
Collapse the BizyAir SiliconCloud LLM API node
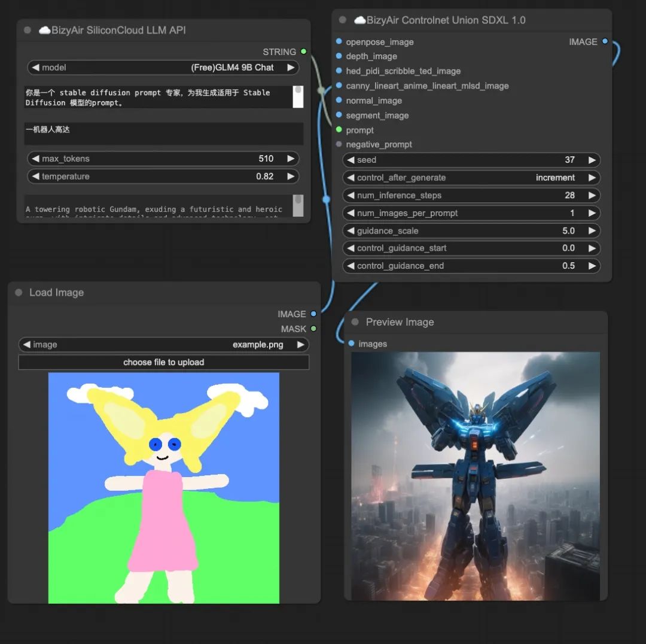click(x=28, y=30)
